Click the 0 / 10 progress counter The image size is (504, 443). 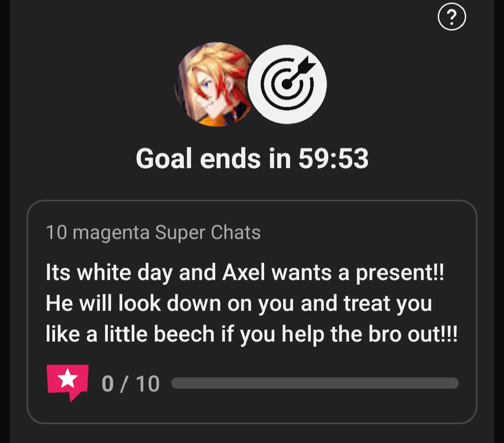coord(131,384)
